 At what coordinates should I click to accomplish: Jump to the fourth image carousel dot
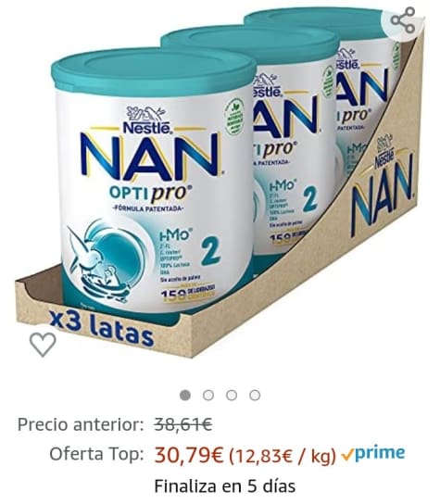pyautogui.click(x=255, y=395)
